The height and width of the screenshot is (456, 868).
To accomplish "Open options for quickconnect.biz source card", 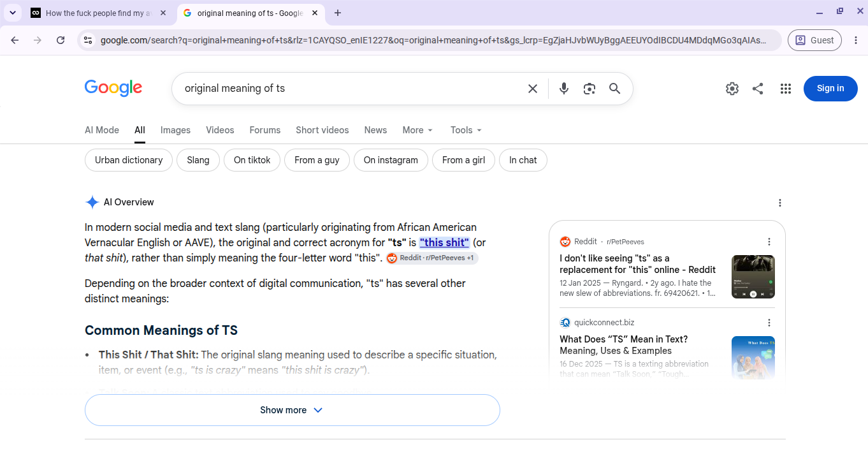I will 769,323.
